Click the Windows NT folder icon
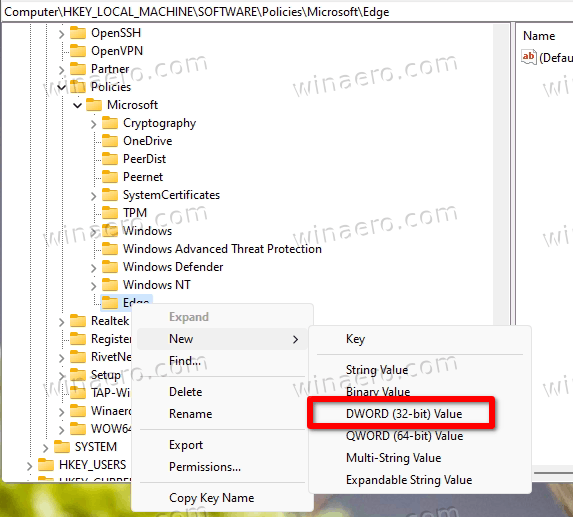The image size is (573, 517). click(110, 285)
